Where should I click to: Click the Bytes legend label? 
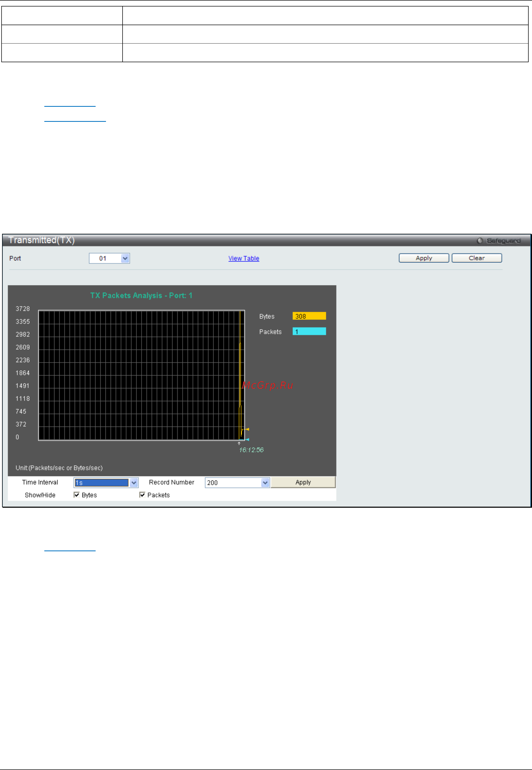click(x=267, y=317)
